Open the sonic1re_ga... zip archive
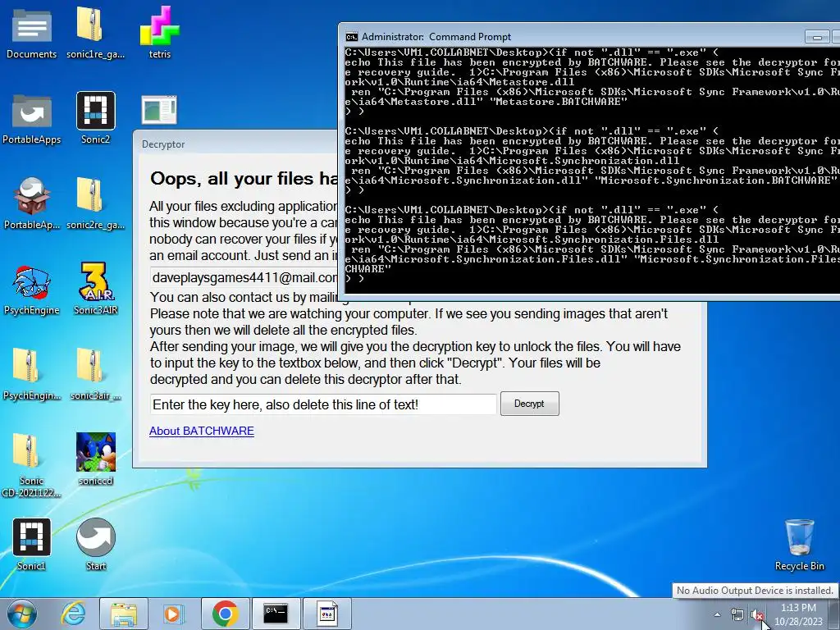The width and height of the screenshot is (840, 630). [x=95, y=32]
